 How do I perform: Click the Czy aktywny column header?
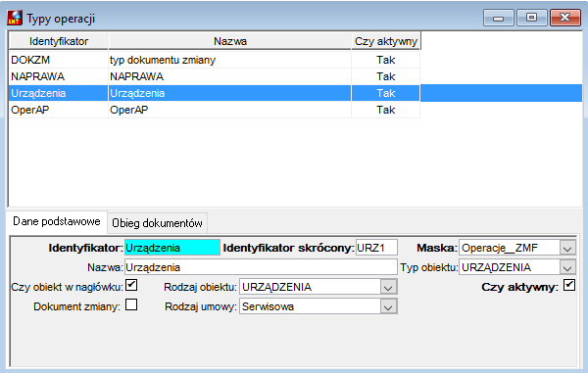pos(386,41)
